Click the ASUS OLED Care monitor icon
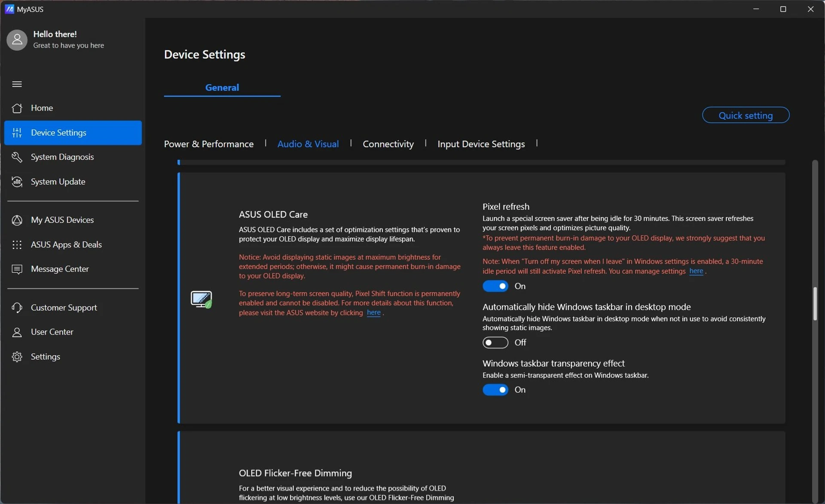This screenshot has height=504, width=825. (x=201, y=299)
